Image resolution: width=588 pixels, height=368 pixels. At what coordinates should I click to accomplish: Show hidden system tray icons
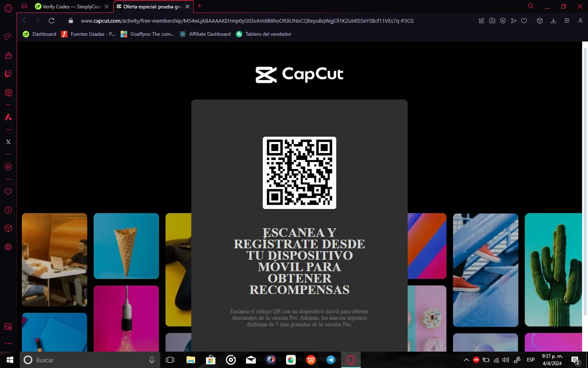466,360
